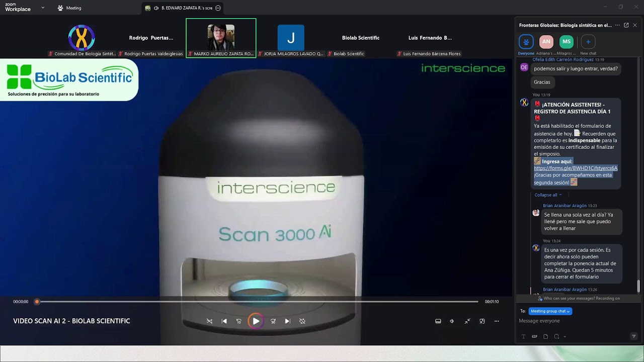
Task: Attach a file to chat message
Action: click(x=545, y=336)
